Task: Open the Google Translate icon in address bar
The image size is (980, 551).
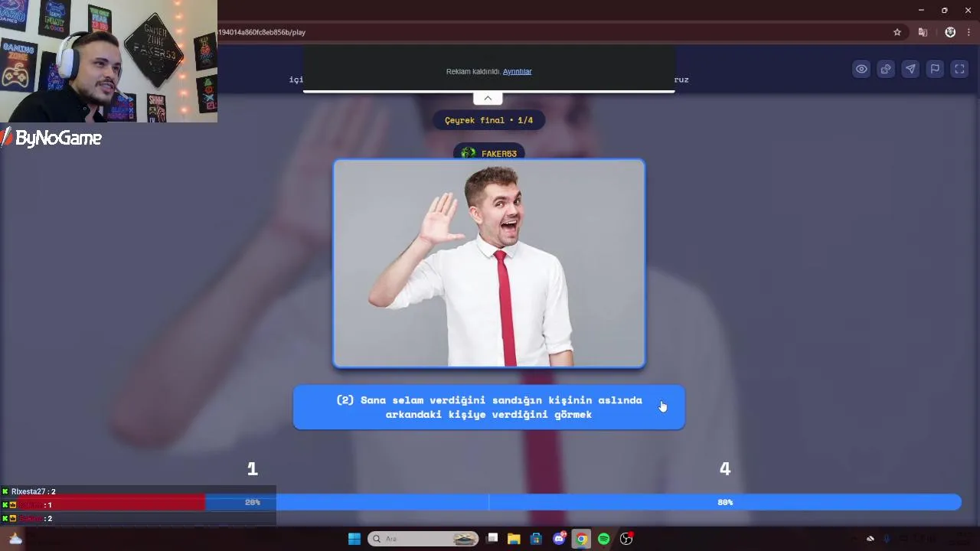Action: 923,32
